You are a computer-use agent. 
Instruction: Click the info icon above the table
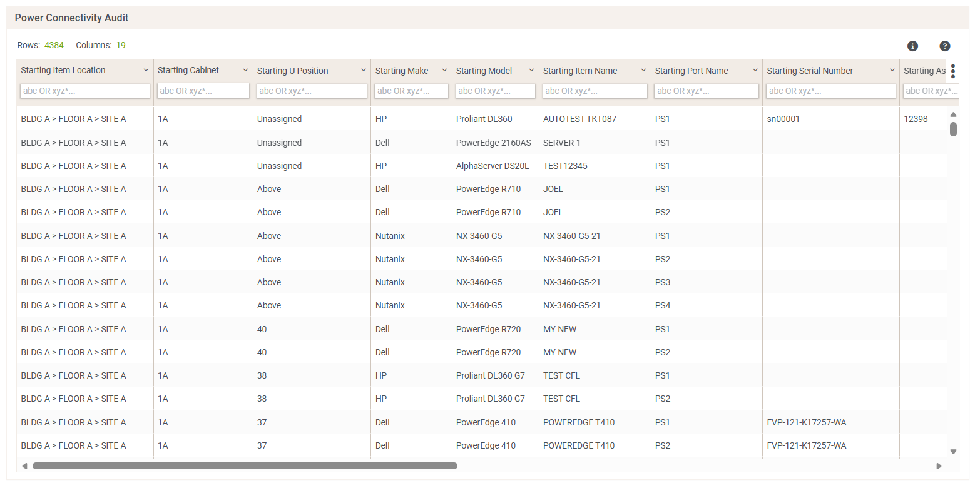point(912,46)
